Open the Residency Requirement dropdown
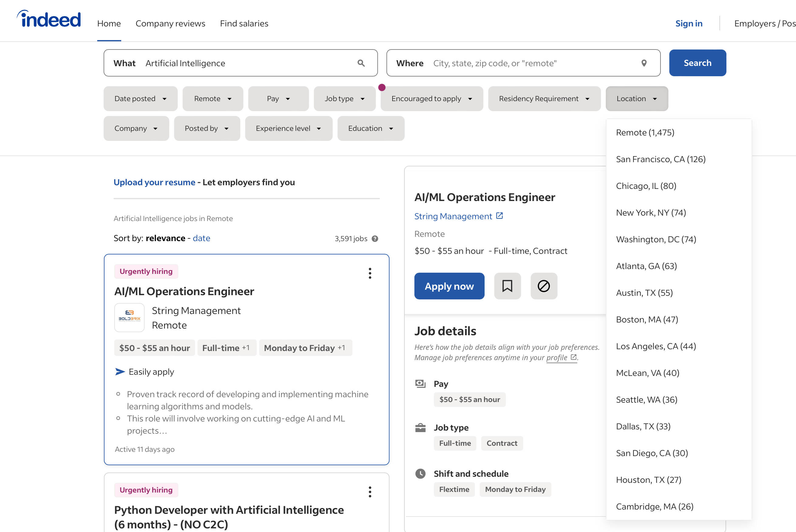Viewport: 796px width, 532px height. point(544,99)
